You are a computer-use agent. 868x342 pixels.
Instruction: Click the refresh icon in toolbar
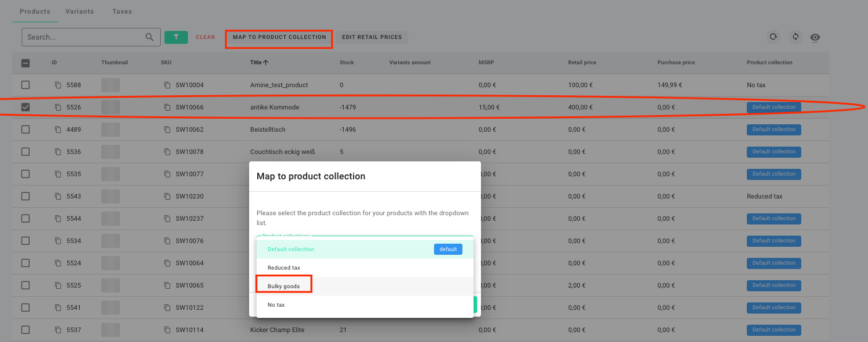click(x=773, y=37)
